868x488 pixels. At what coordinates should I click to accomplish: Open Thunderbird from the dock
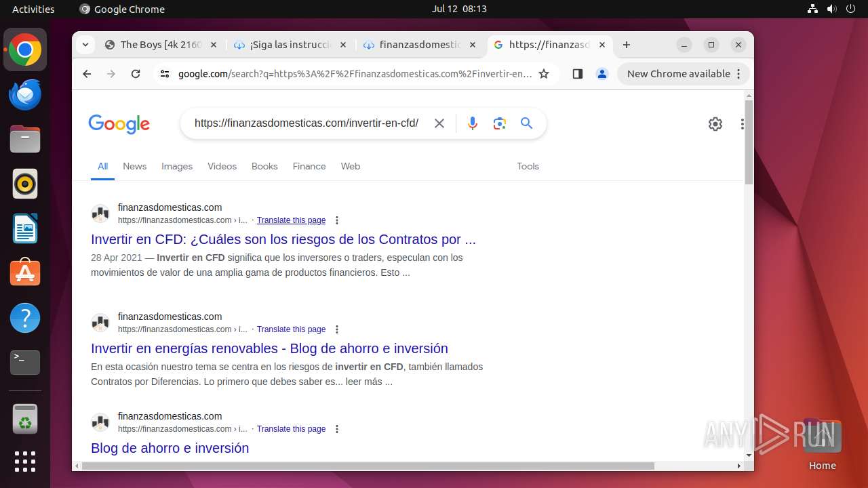[25, 95]
